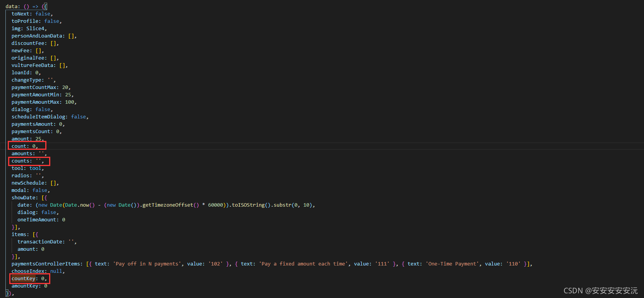Viewport: 644px width, 298px height.
Task: Click the 'date: (new Date' expression line
Action: 166,205
